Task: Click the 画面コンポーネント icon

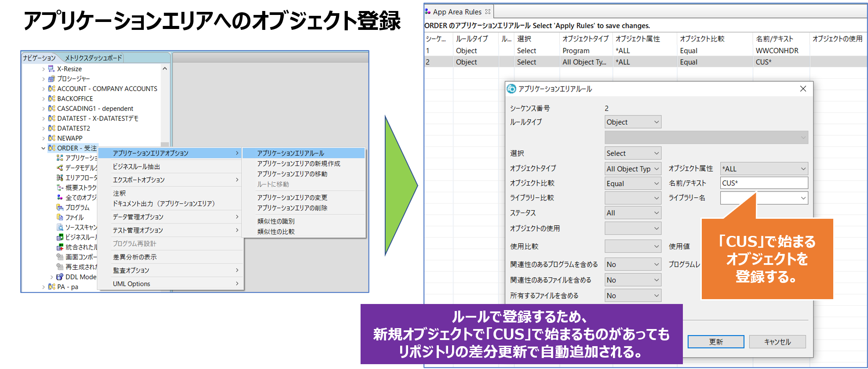Action: tap(60, 257)
